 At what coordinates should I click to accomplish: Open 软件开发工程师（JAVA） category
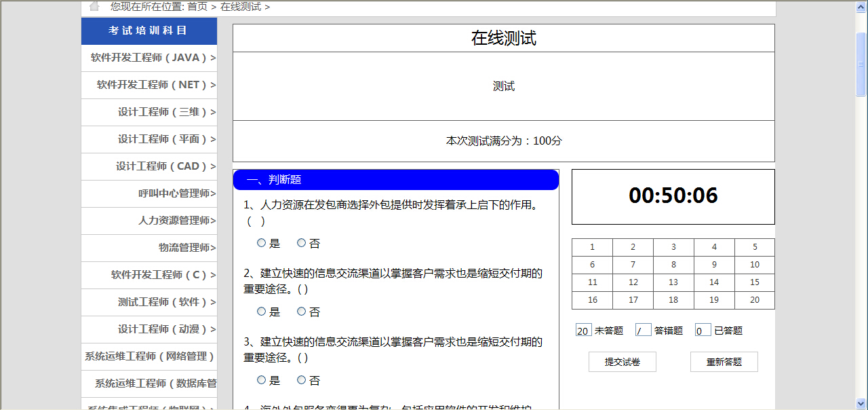(153, 58)
